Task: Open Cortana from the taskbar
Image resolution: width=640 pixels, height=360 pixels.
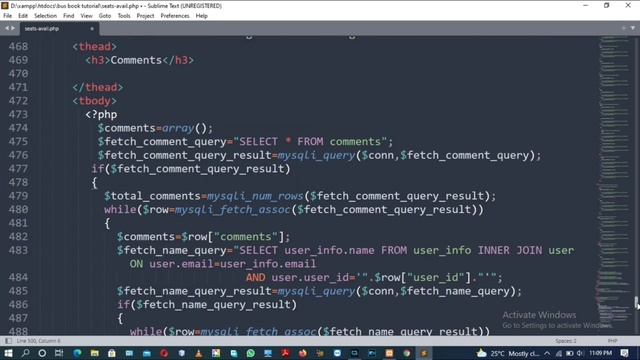Action: (x=42, y=353)
